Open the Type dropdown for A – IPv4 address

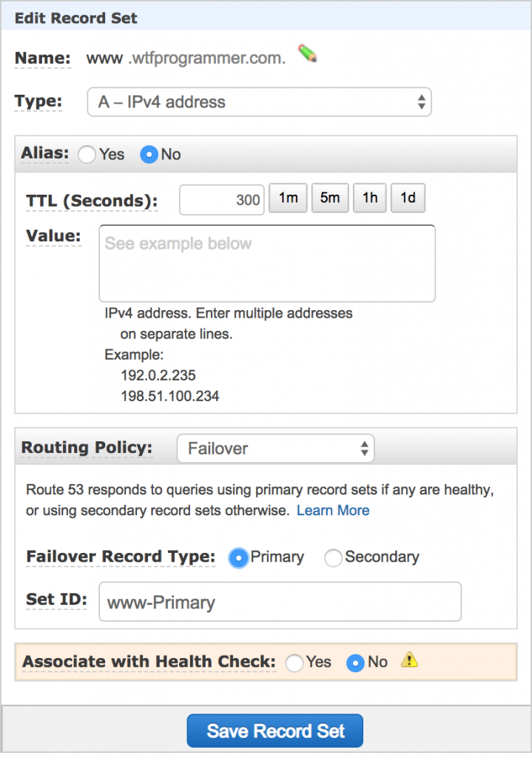pyautogui.click(x=260, y=102)
